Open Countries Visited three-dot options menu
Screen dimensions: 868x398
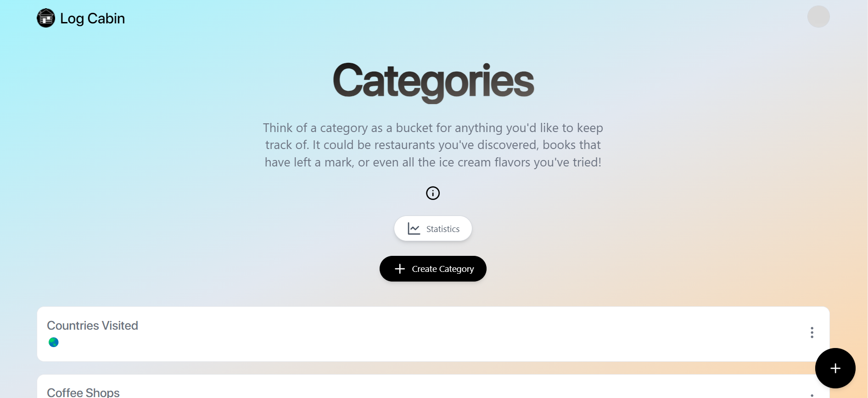click(812, 332)
